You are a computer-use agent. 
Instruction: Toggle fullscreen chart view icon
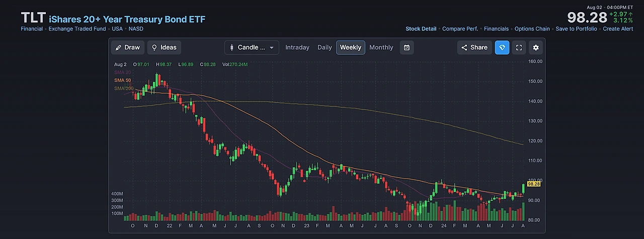[x=519, y=47]
